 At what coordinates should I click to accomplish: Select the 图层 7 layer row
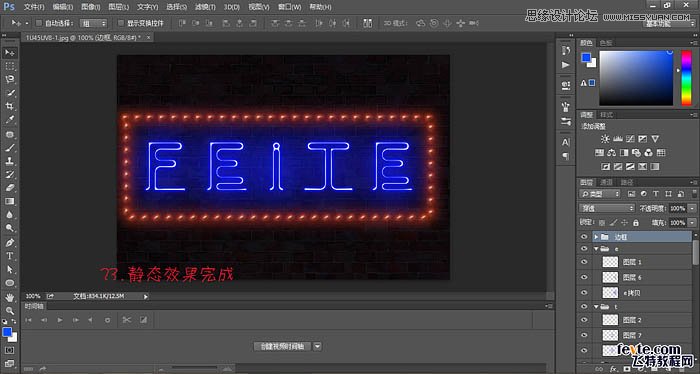point(641,335)
